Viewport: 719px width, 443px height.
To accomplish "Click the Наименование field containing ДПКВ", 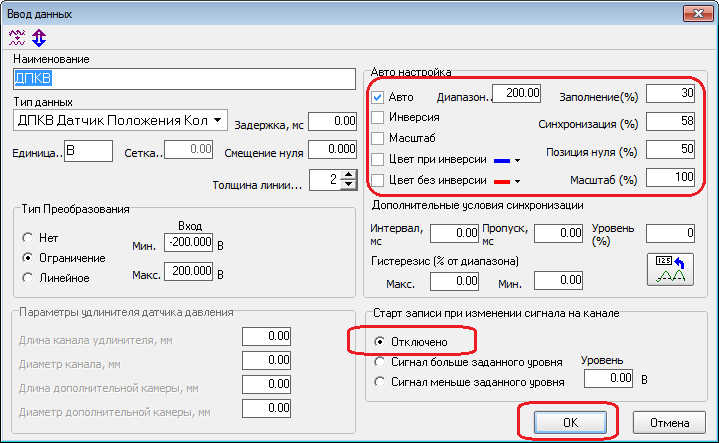I will [x=184, y=79].
